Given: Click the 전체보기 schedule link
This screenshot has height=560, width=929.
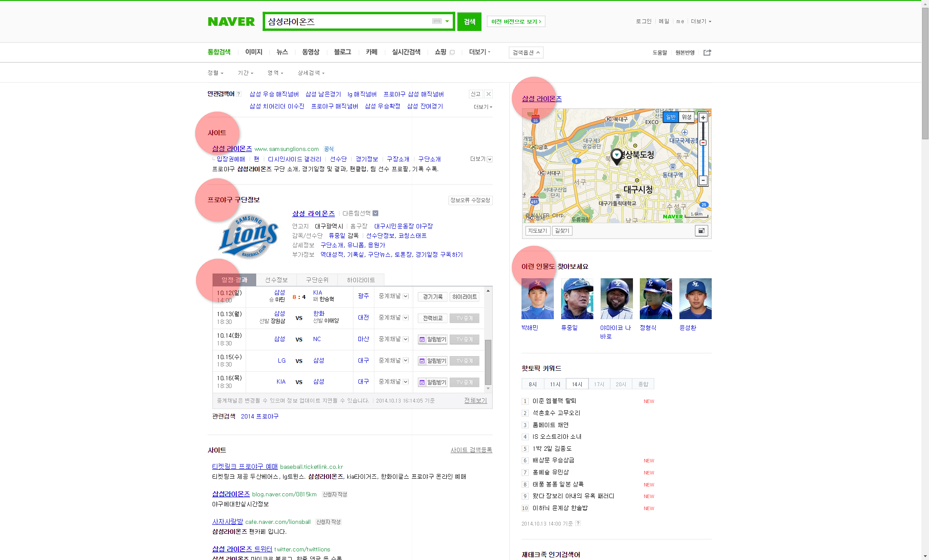Looking at the screenshot, I should pyautogui.click(x=475, y=400).
